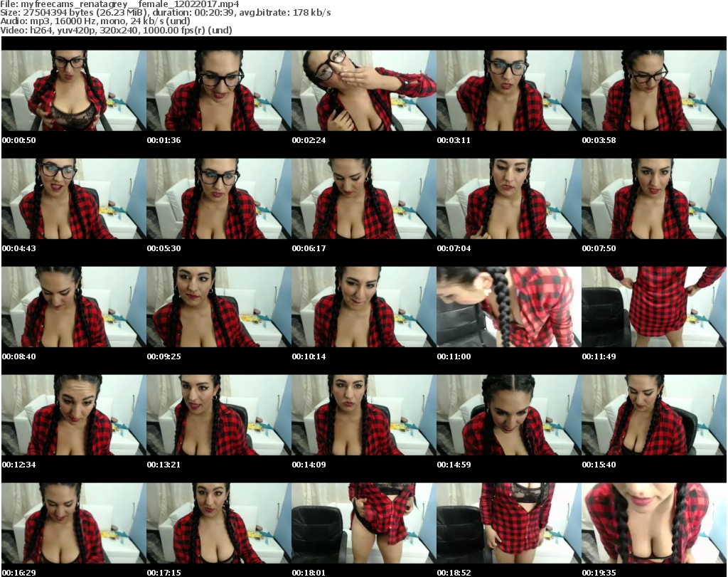Open the frame above timestamp 00:05:30

pyautogui.click(x=219, y=198)
